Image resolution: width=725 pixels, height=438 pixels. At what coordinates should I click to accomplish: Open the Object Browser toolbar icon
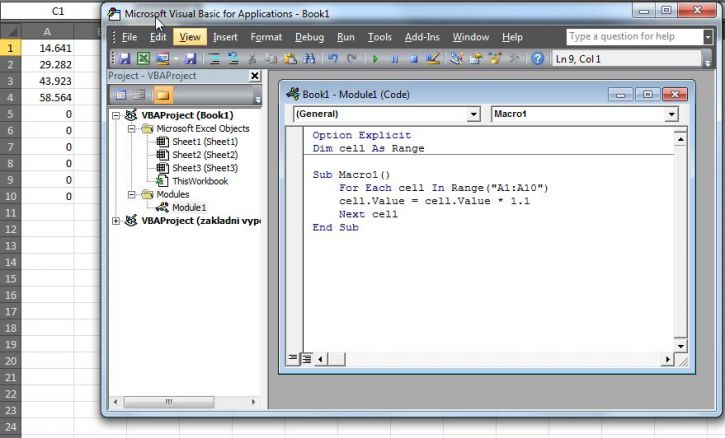click(495, 59)
